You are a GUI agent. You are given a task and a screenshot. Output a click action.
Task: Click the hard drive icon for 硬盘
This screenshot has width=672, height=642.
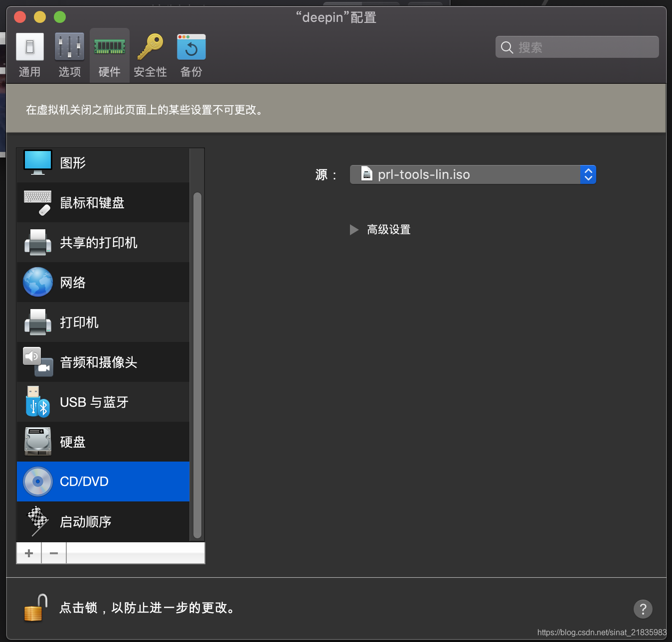pos(38,442)
